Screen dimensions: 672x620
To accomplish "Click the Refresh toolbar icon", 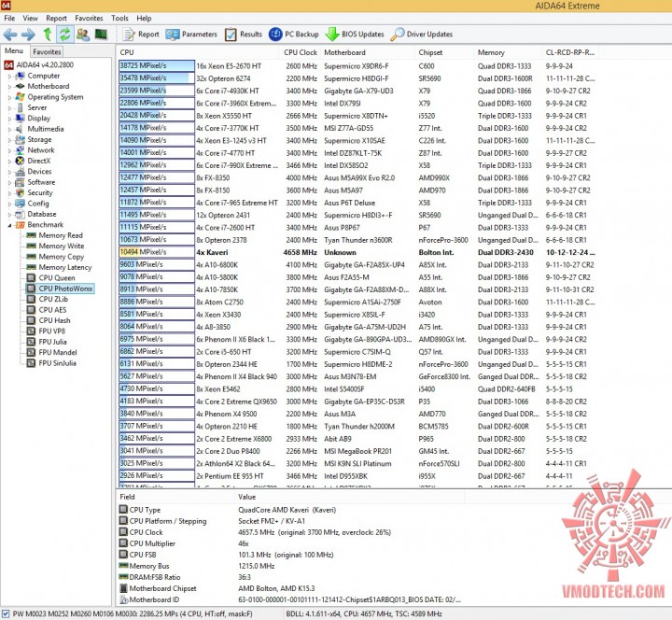I will (x=64, y=35).
